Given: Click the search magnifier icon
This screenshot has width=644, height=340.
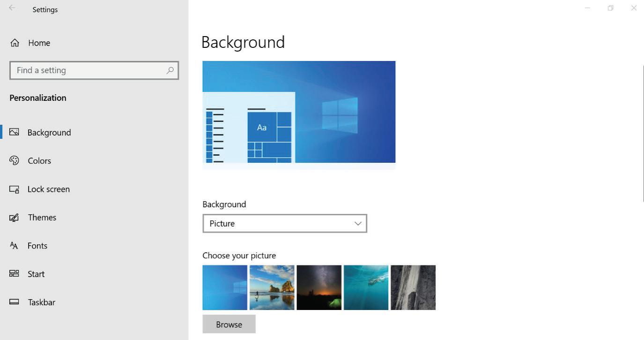Looking at the screenshot, I should click(x=170, y=70).
